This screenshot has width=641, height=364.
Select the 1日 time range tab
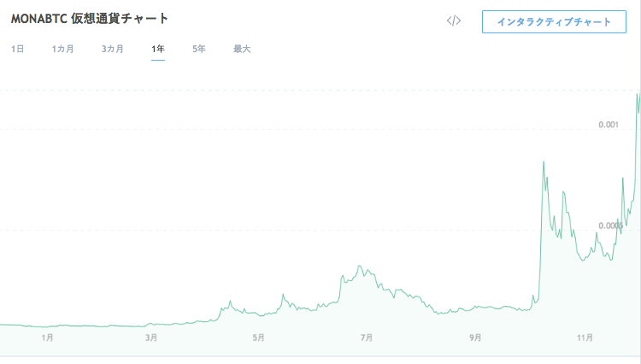(x=17, y=49)
